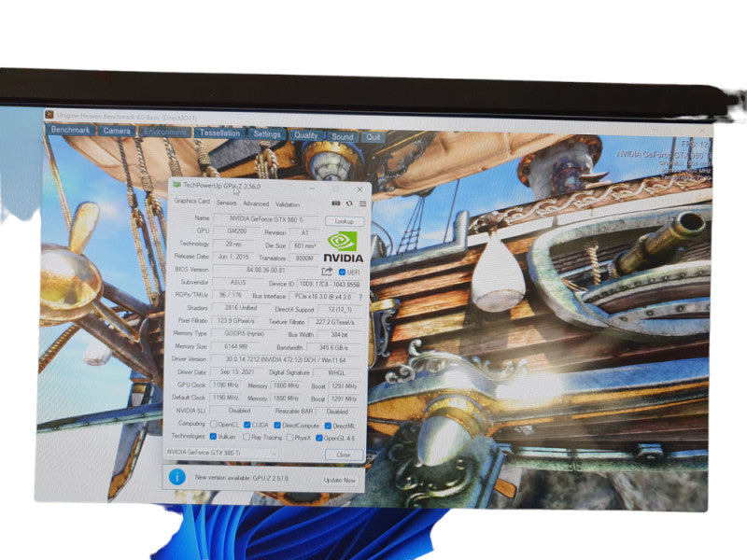
Task: Click the GPU-Z title bar app icon
Action: click(x=176, y=184)
